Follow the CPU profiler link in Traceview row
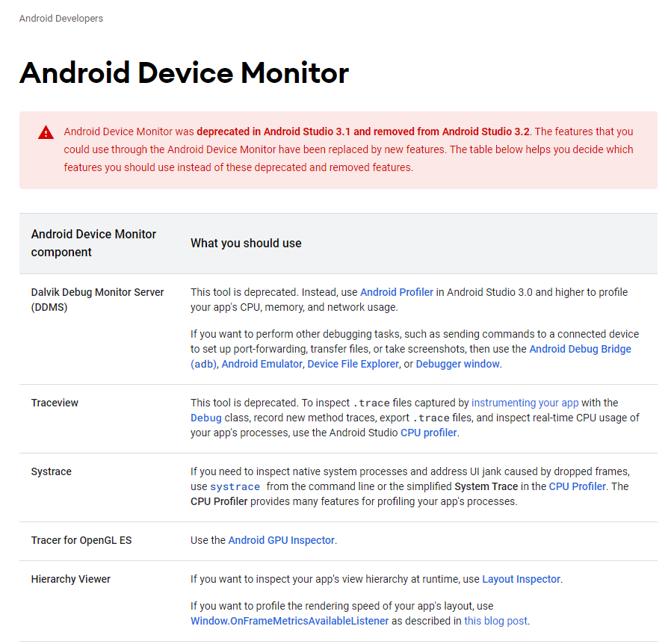This screenshot has height=644, width=668. [429, 433]
